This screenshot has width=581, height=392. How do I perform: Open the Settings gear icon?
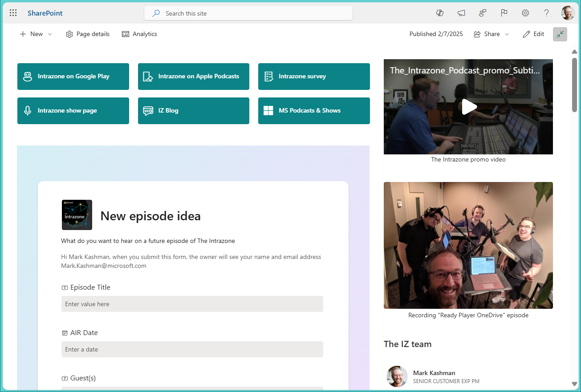pyautogui.click(x=525, y=13)
